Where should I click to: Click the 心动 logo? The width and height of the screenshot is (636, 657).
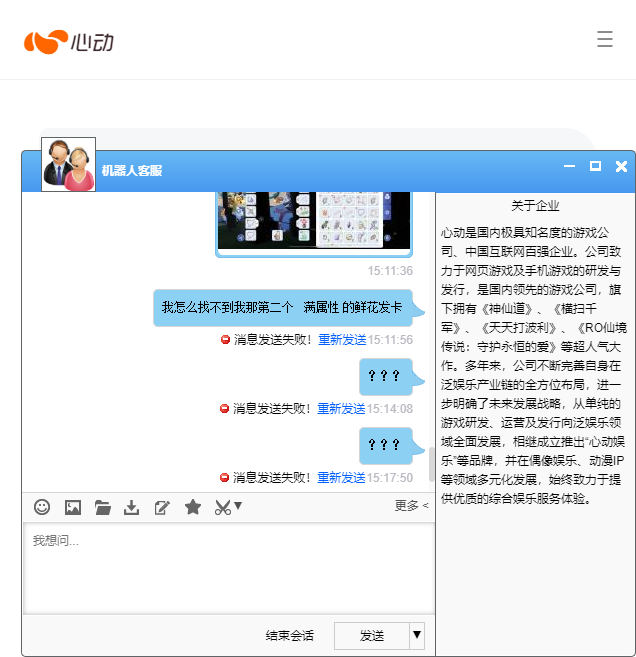(x=69, y=42)
